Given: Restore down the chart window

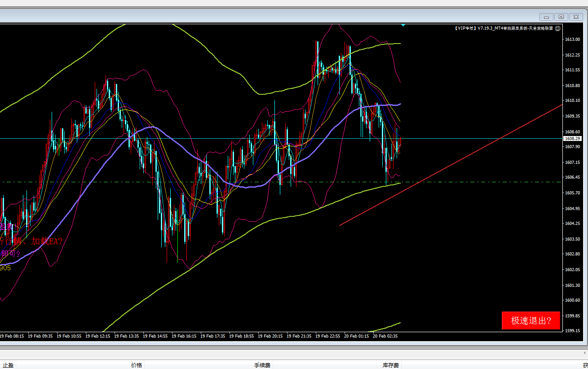Looking at the screenshot, I should [x=561, y=17].
